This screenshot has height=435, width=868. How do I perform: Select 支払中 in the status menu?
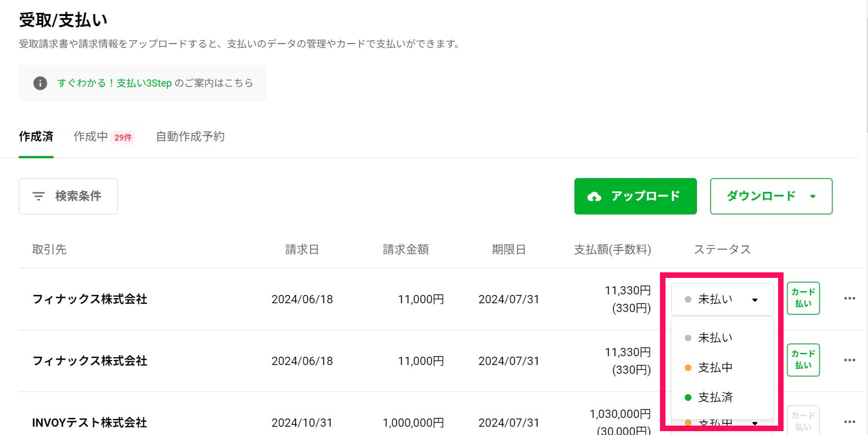pos(722,368)
